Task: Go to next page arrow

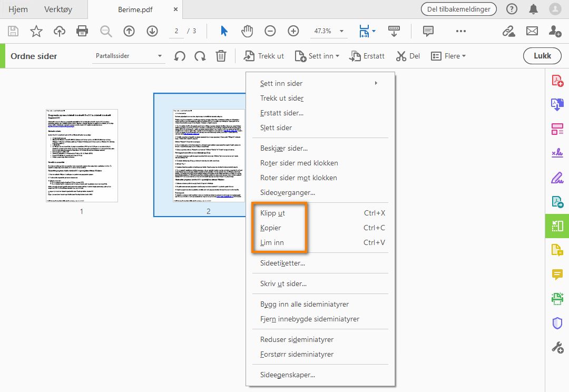Action: [x=152, y=31]
